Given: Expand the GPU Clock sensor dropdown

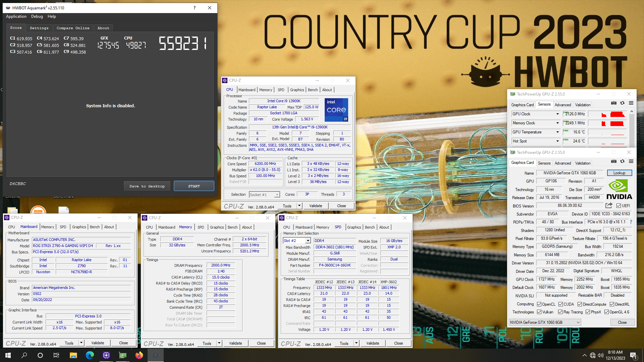Looking at the screenshot, I should 557,114.
